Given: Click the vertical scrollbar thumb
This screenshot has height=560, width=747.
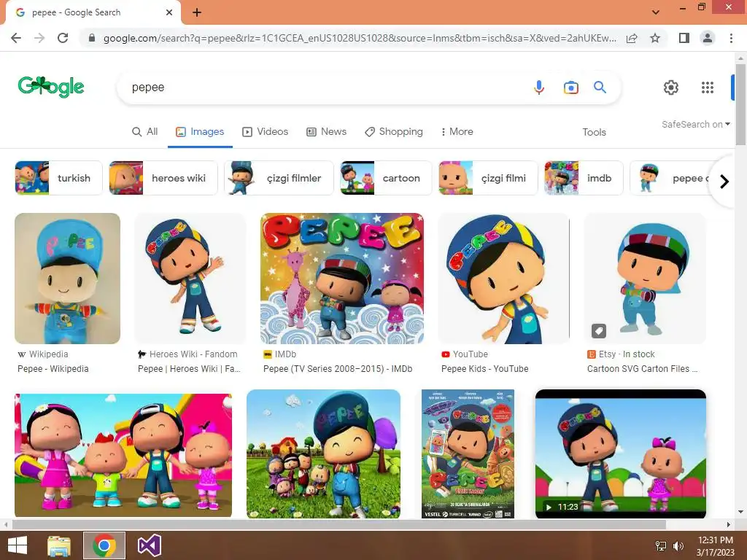Looking at the screenshot, I should [740, 104].
